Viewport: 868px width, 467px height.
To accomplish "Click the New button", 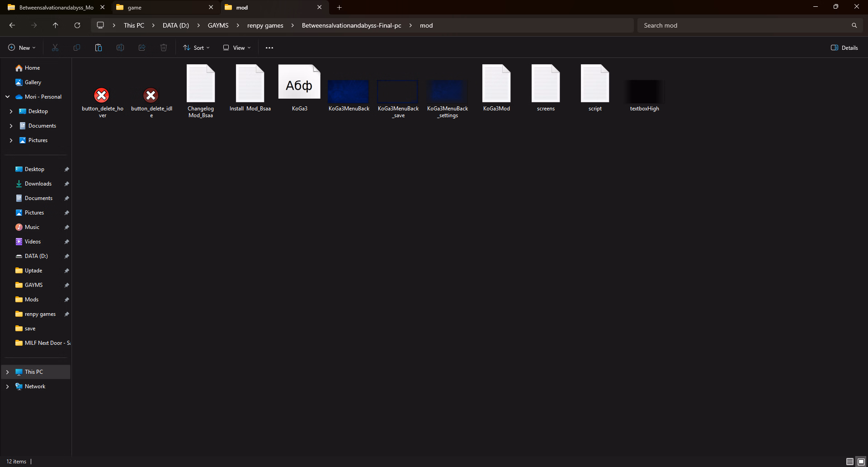I will coord(22,48).
